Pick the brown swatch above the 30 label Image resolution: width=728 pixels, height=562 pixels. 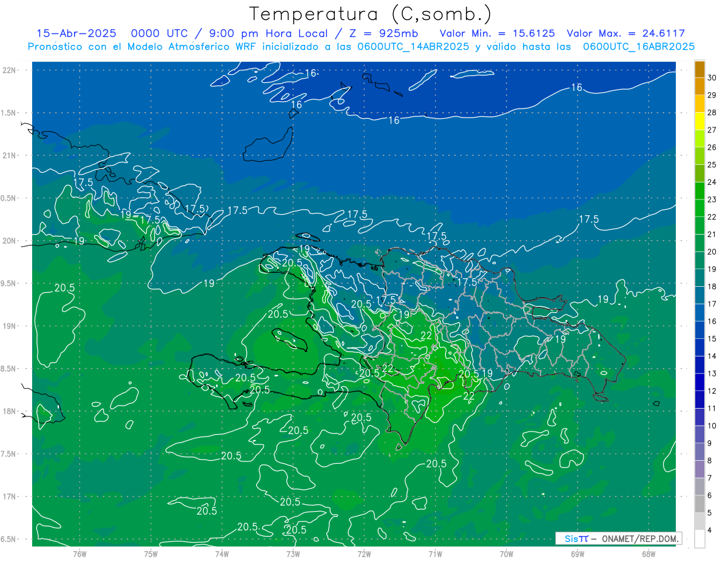pyautogui.click(x=699, y=69)
